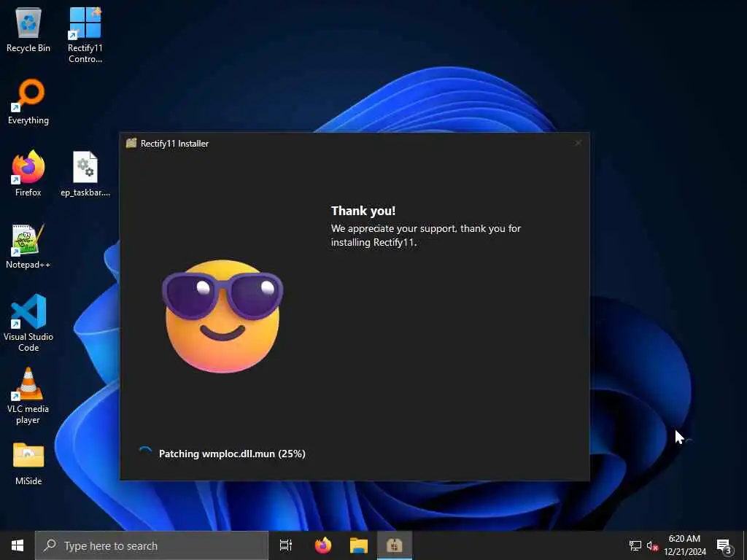Click the 'Type here to search' box

tap(152, 545)
